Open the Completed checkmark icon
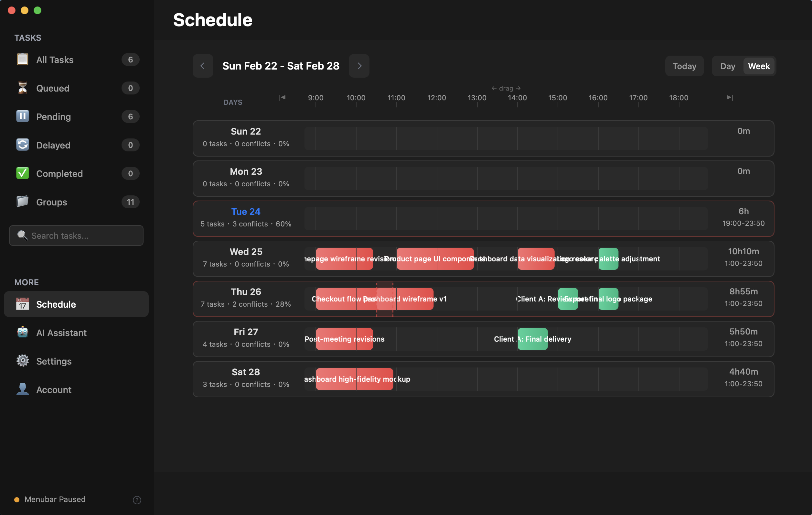812x515 pixels. tap(22, 173)
